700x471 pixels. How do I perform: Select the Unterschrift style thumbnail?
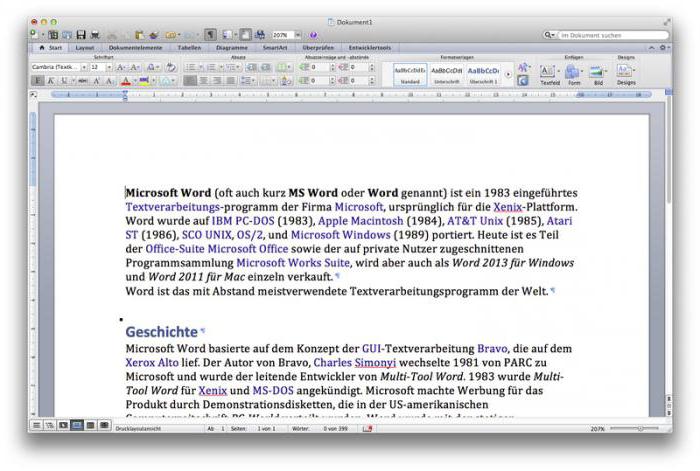(446, 75)
